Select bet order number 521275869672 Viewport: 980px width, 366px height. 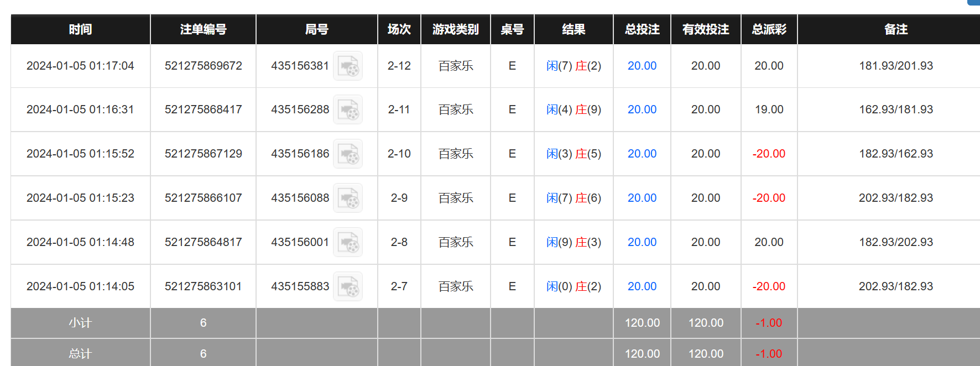pyautogui.click(x=203, y=66)
